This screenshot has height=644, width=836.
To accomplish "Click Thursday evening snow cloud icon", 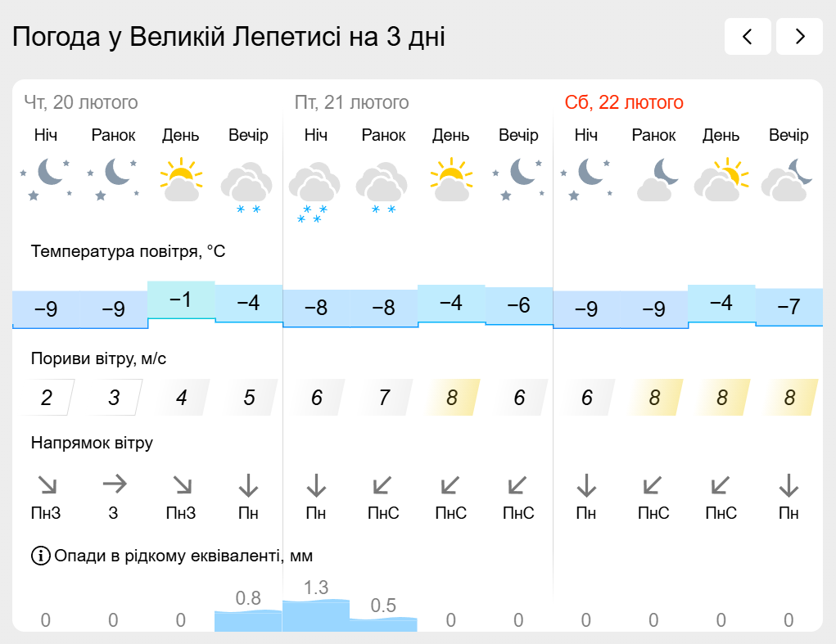I will coord(247,187).
